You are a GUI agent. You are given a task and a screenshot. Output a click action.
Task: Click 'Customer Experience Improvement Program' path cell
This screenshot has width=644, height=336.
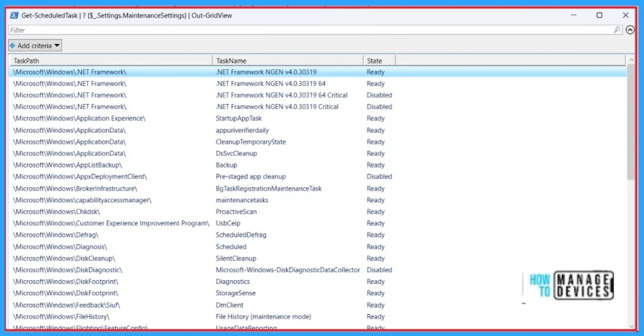pos(111,223)
